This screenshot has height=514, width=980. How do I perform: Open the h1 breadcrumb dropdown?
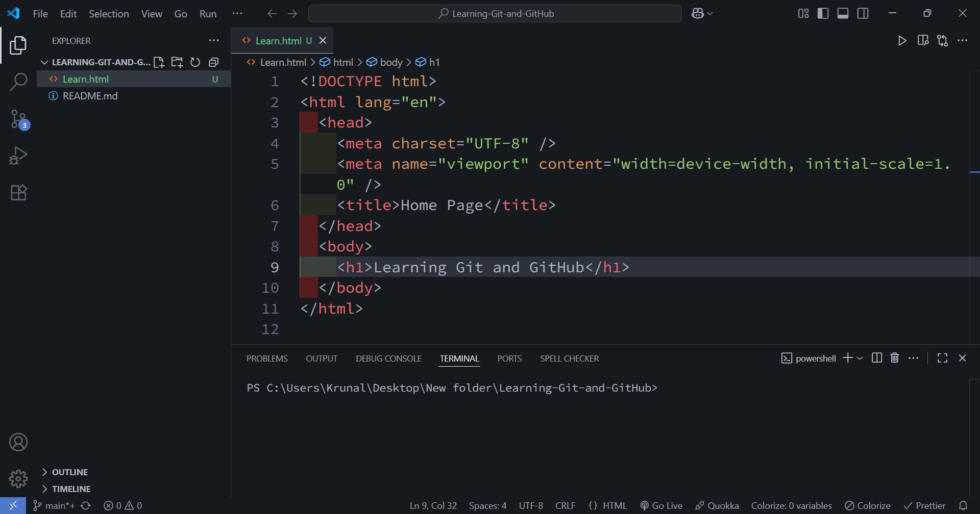tap(428, 62)
